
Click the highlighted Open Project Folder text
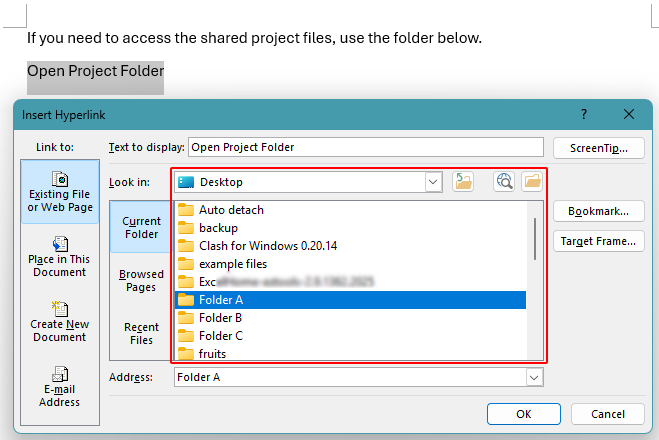(x=95, y=71)
